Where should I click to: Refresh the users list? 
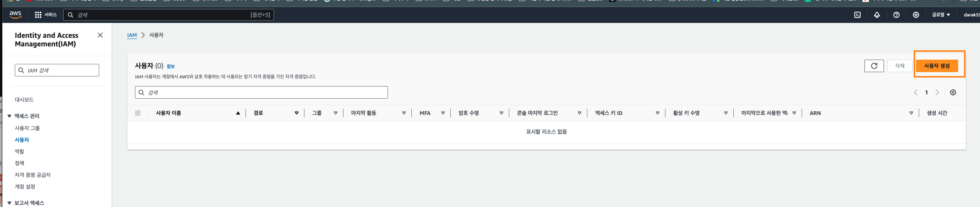point(874,66)
